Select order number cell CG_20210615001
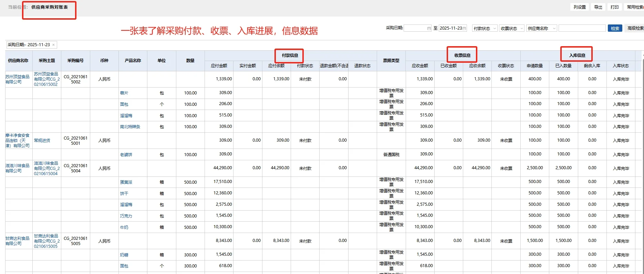 click(x=76, y=141)
